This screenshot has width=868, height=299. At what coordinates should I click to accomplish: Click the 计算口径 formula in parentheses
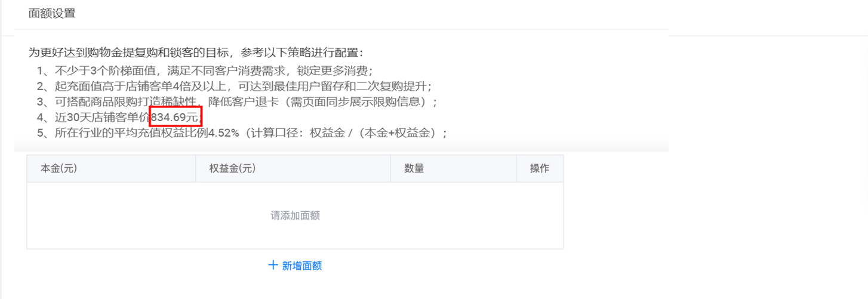click(x=343, y=132)
